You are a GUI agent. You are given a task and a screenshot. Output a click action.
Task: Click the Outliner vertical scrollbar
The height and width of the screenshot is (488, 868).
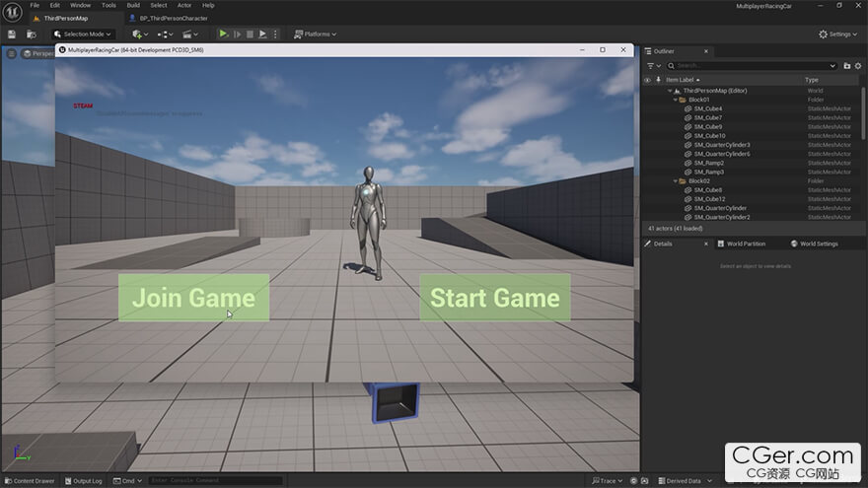tap(862, 112)
